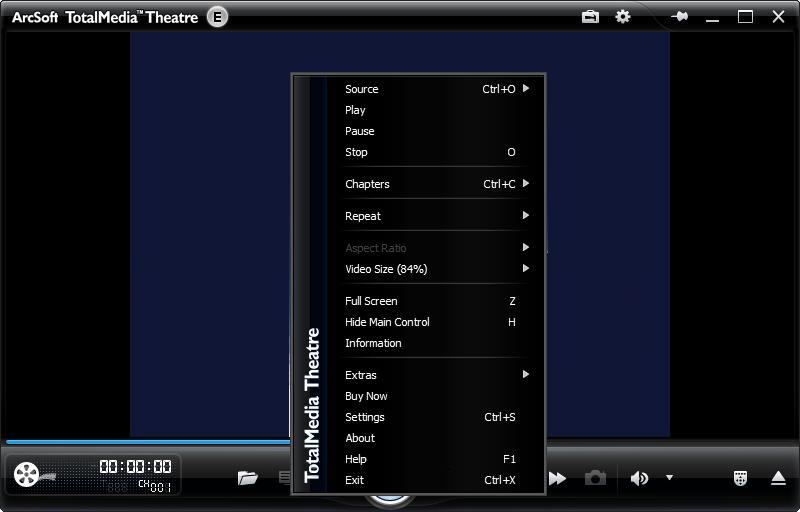Open About from context menu
This screenshot has width=800, height=512.
pyautogui.click(x=437, y=438)
